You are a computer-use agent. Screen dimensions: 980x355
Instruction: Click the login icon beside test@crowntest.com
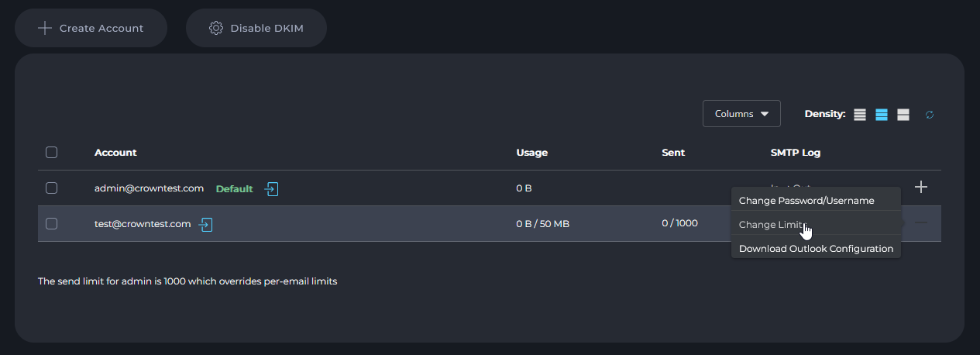coord(205,225)
